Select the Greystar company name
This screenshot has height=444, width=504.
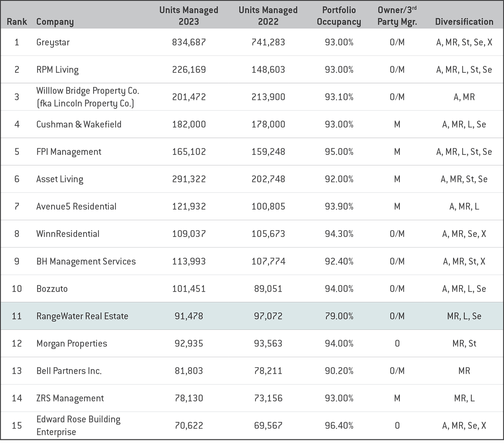coord(53,43)
